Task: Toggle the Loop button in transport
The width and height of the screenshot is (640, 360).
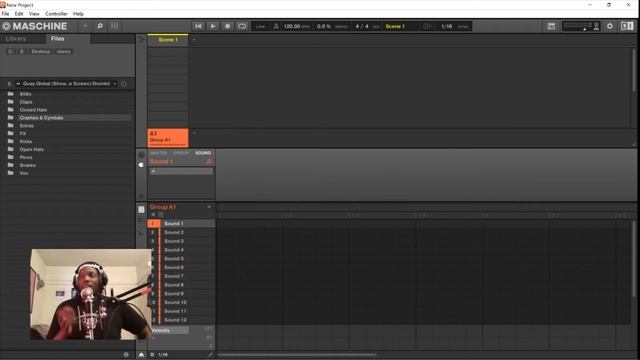Action: tap(242, 26)
